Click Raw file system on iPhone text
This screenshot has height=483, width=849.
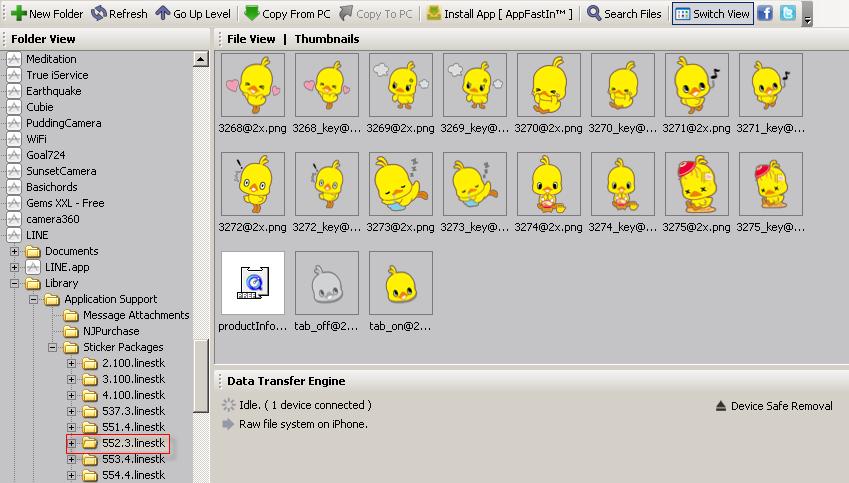click(303, 425)
